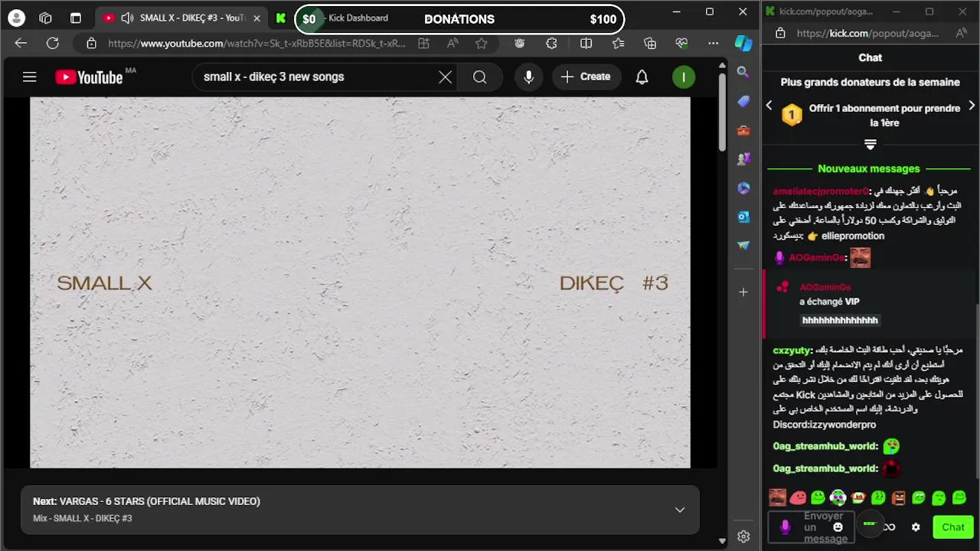Click the YouTube address bar URL
The image size is (980, 551).
click(256, 44)
